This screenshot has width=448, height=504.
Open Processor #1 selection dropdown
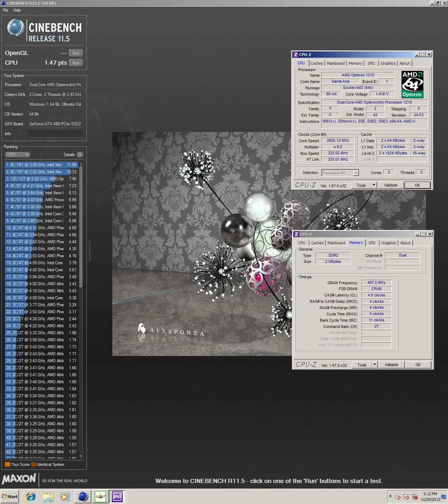[x=340, y=173]
